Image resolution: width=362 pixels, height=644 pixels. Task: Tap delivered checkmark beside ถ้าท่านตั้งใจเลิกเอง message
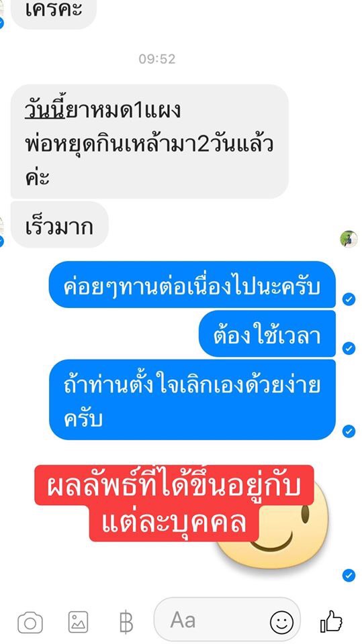coord(349,431)
